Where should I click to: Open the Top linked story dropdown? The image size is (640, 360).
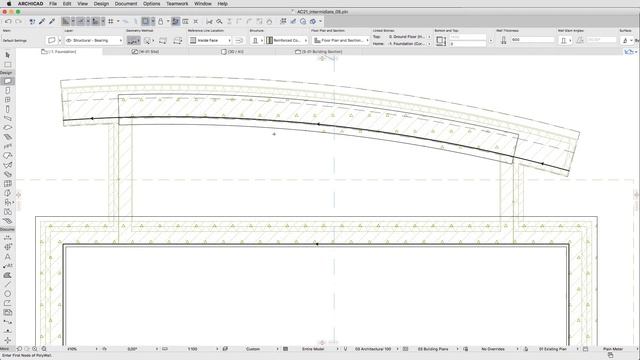tap(409, 37)
